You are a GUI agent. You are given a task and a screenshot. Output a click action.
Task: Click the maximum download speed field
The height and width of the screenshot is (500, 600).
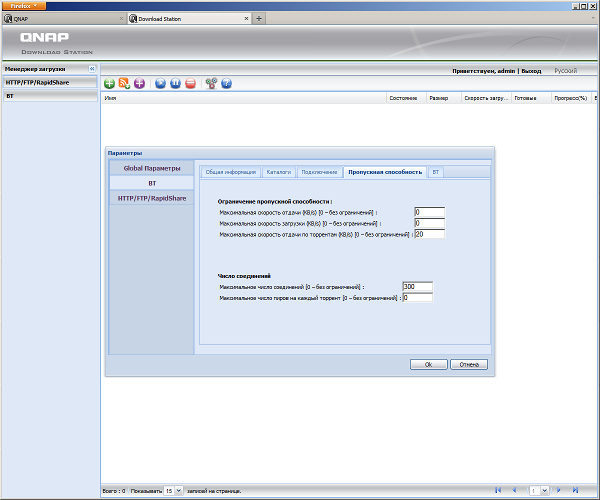pos(429,223)
